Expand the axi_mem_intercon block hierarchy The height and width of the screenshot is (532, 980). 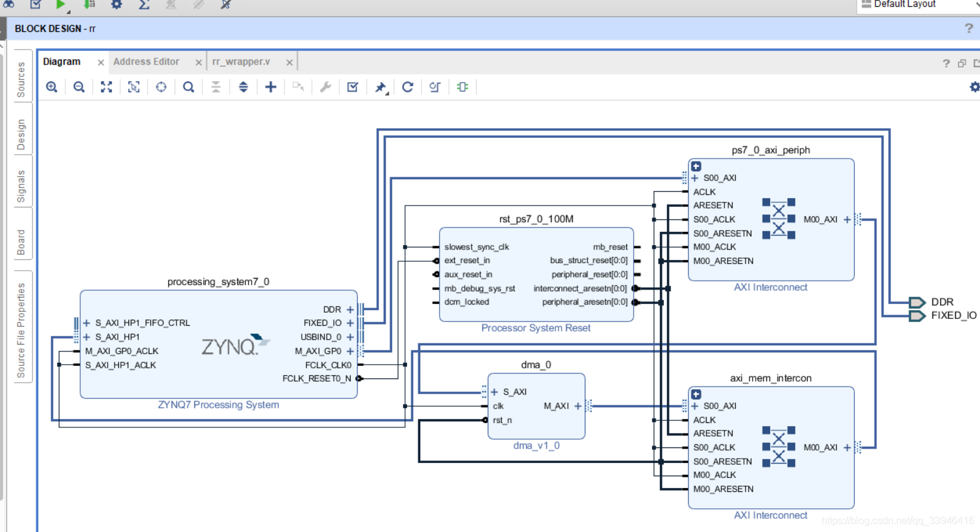point(696,395)
